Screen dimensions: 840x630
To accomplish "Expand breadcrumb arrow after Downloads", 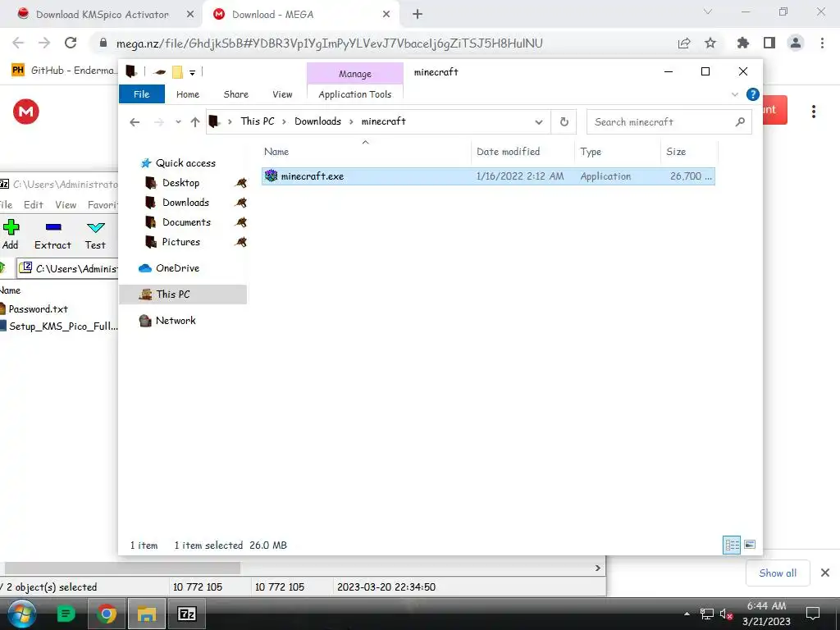I will (x=351, y=121).
